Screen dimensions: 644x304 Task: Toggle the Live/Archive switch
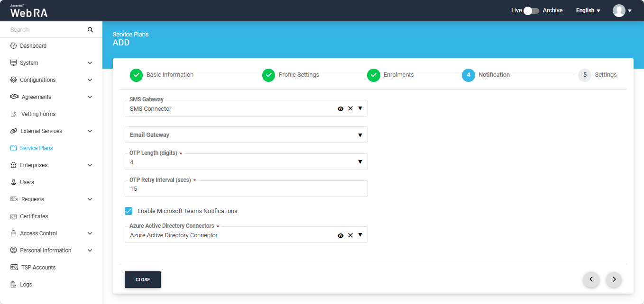tap(531, 10)
